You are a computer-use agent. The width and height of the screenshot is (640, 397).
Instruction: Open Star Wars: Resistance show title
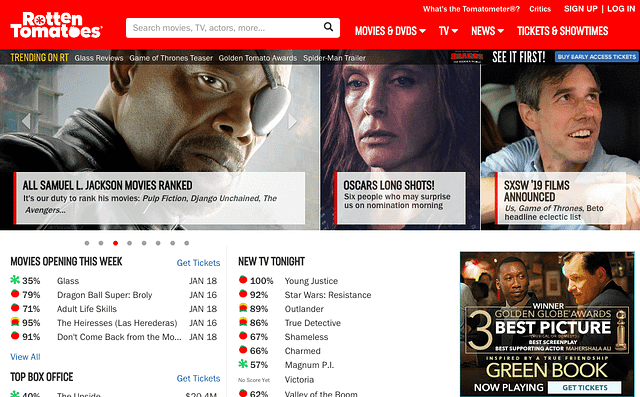328,295
